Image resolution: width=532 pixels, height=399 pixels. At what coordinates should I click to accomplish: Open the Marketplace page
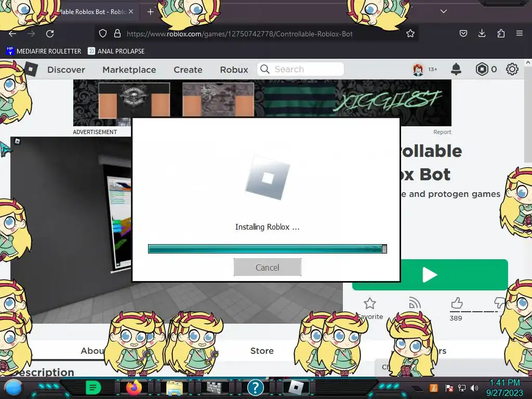(129, 70)
